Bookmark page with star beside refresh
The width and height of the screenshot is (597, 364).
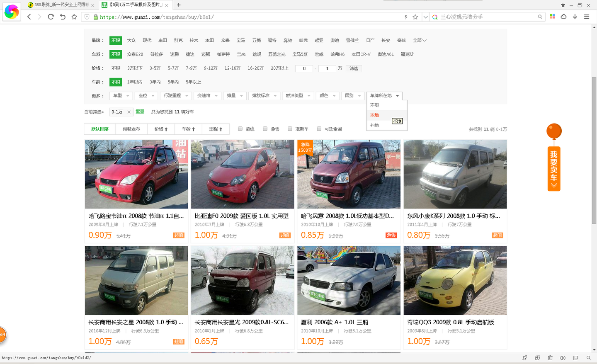coord(74,17)
